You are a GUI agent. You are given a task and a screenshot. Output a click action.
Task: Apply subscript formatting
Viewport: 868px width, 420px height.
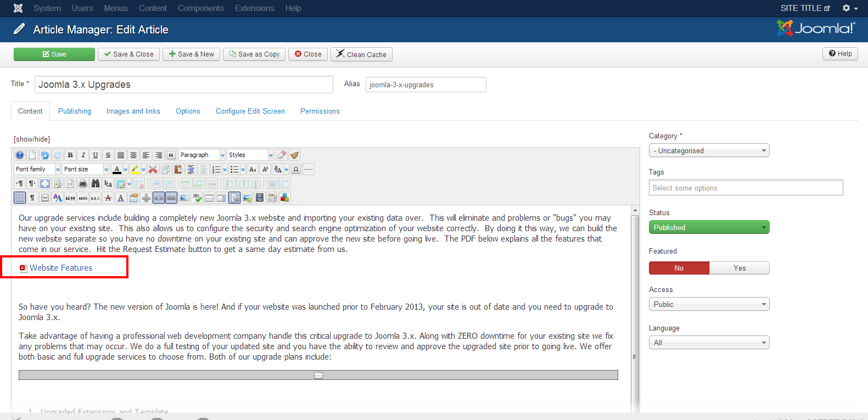253,169
